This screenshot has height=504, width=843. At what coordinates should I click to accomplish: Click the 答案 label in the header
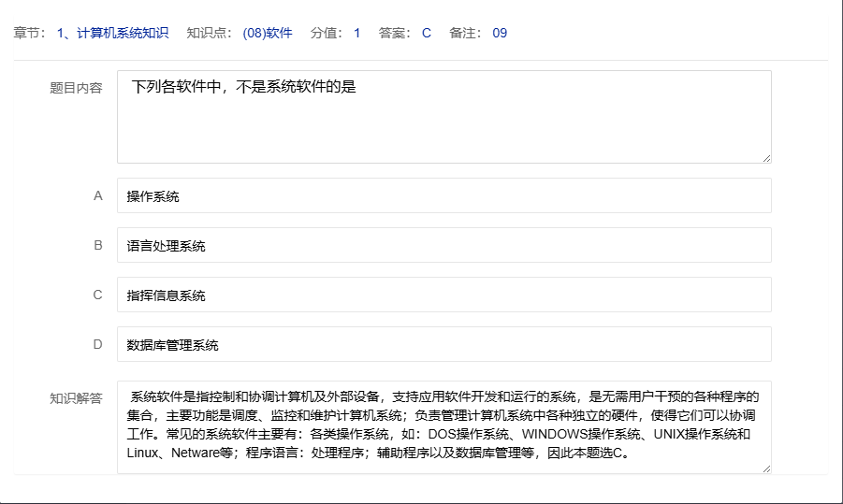point(395,34)
